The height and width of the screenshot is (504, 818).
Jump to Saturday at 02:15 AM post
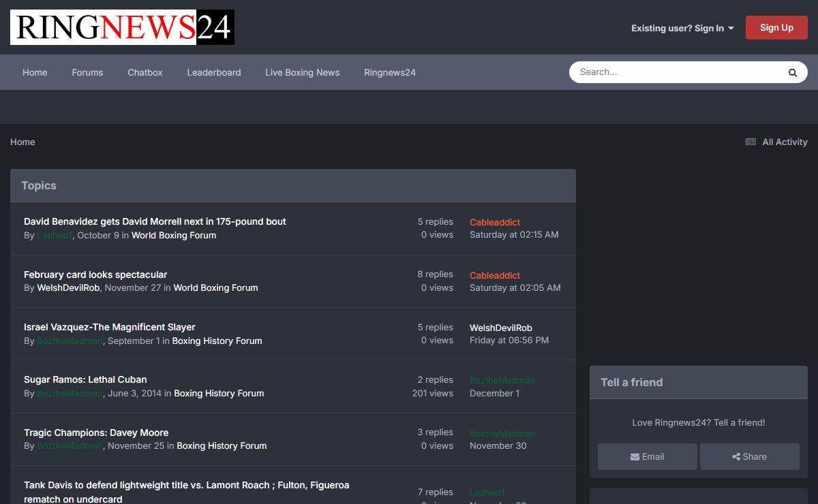point(514,234)
